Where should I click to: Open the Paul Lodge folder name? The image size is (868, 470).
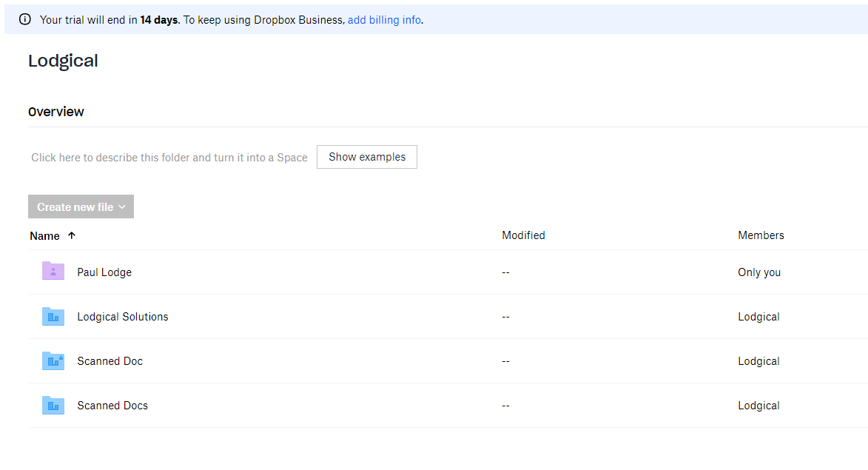[x=104, y=272]
